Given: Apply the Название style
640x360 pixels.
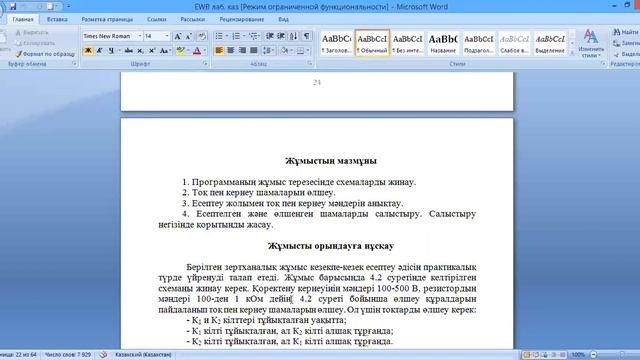Looking at the screenshot, I should (x=443, y=43).
